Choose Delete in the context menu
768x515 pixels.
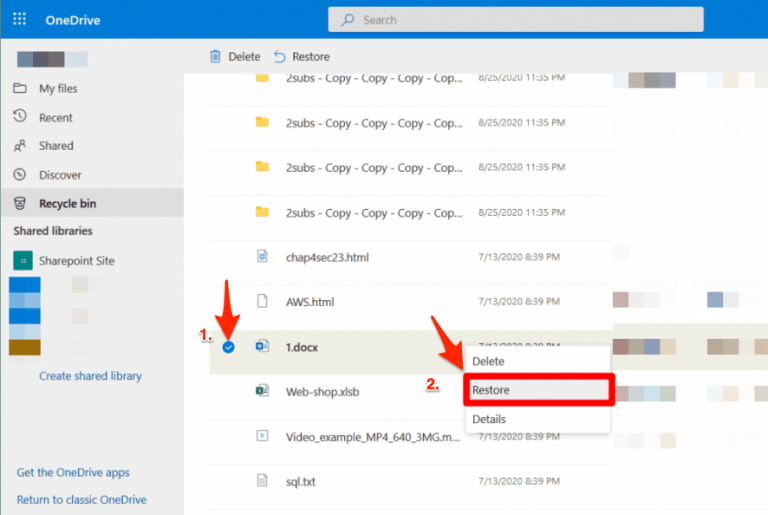pos(537,362)
